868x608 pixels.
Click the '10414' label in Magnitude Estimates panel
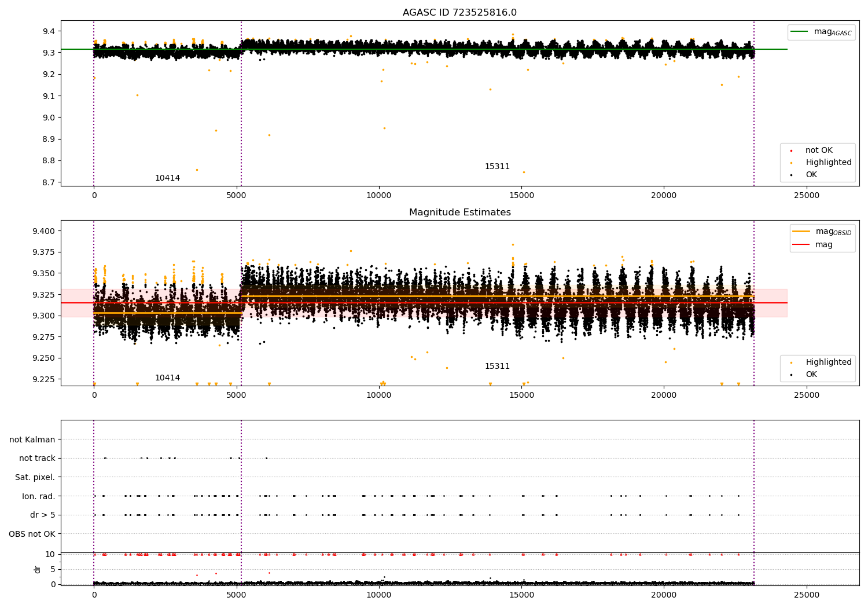pos(167,378)
